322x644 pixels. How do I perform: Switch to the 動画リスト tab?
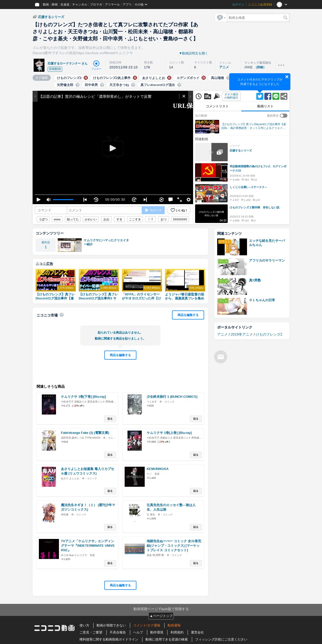(x=265, y=106)
